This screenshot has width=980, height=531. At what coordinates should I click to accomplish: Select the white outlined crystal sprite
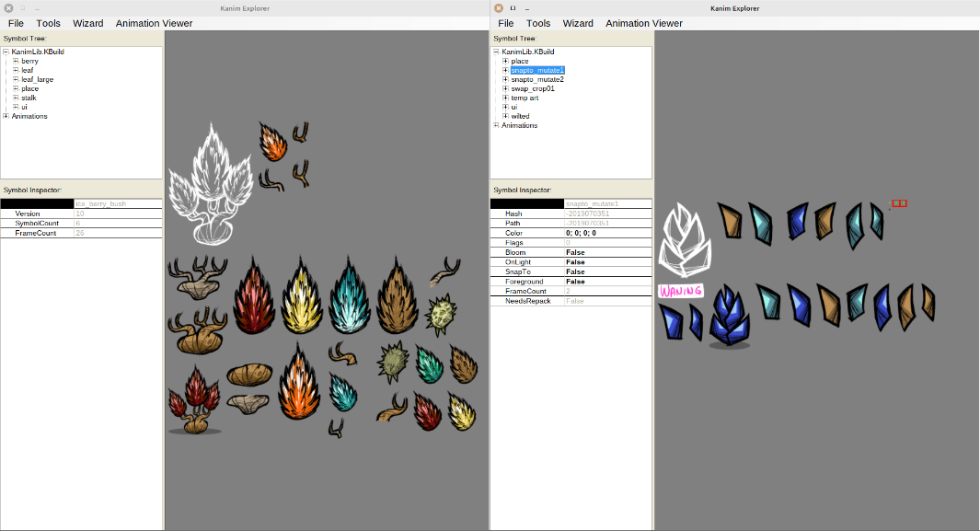(x=683, y=241)
